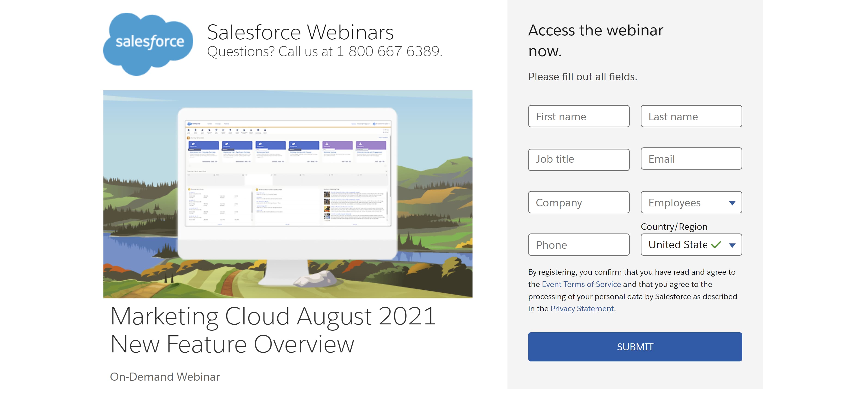Expand the Country/Region dropdown arrow
The image size is (868, 395).
coord(732,245)
